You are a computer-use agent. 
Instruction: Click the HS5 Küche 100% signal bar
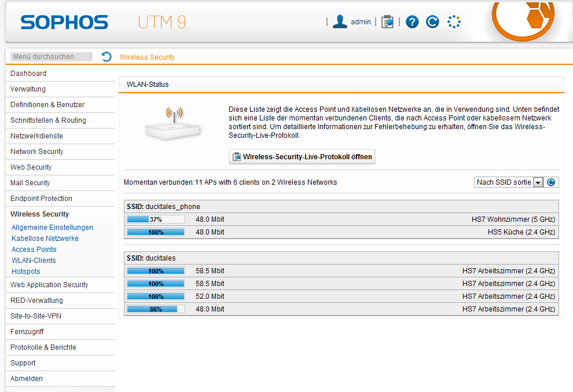click(x=156, y=232)
